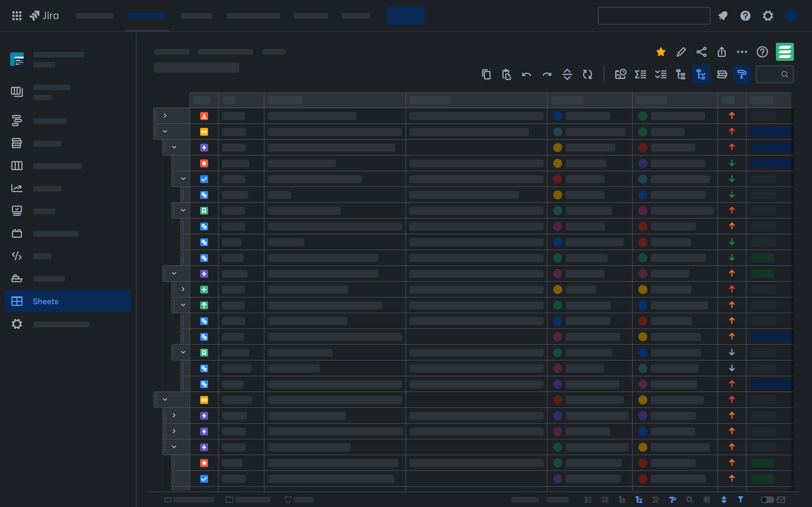Click the share structure icon
812x507 pixels.
[x=701, y=52]
